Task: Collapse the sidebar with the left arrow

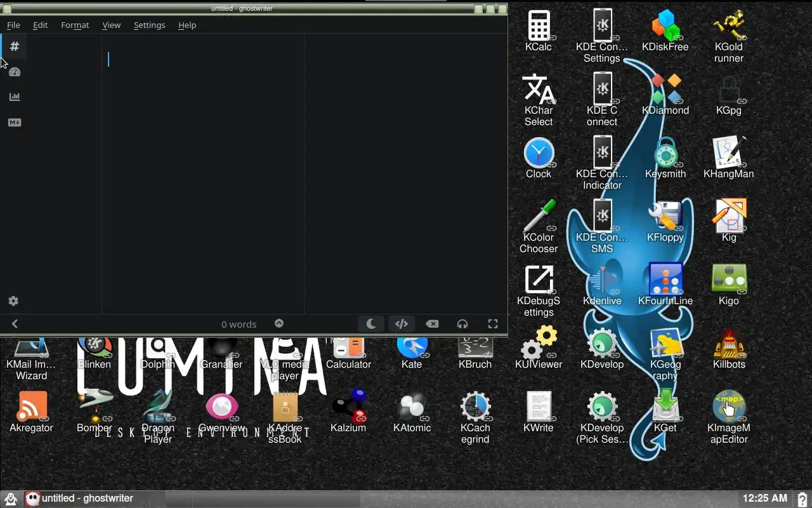Action: pyautogui.click(x=15, y=324)
